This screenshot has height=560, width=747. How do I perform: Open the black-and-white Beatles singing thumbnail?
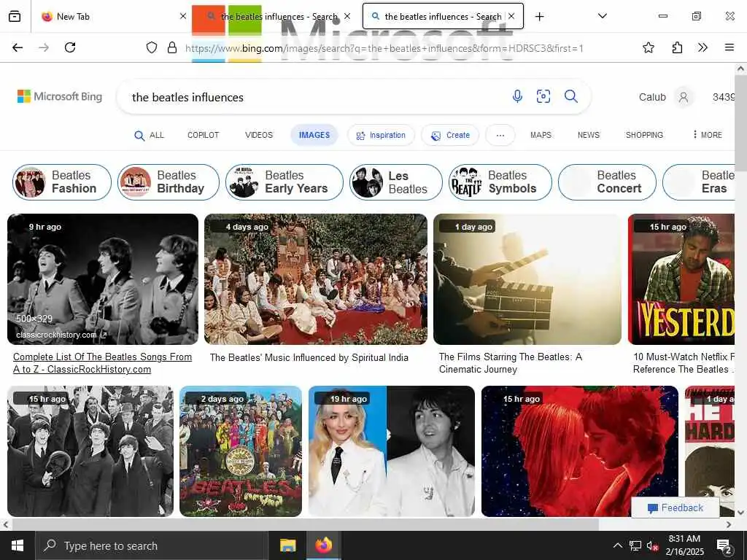102,279
